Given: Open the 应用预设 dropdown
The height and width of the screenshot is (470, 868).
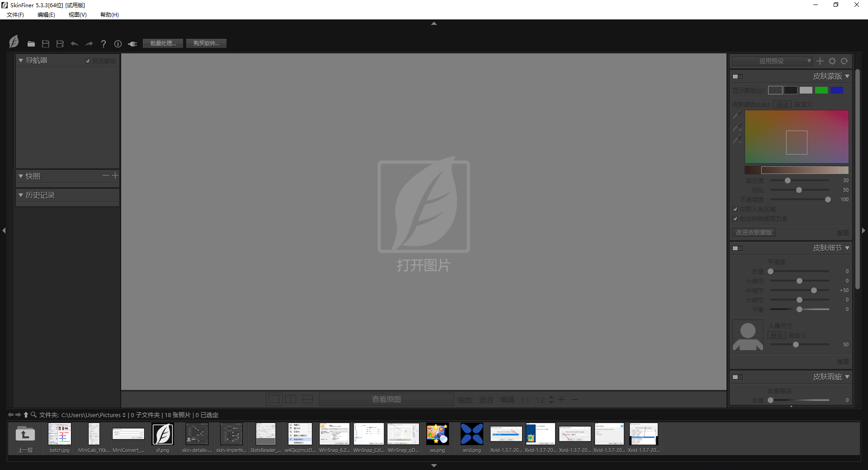Looking at the screenshot, I should tap(772, 61).
